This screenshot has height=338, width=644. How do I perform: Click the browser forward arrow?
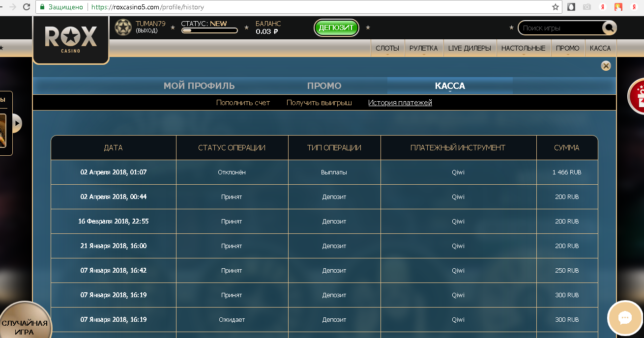pyautogui.click(x=12, y=7)
